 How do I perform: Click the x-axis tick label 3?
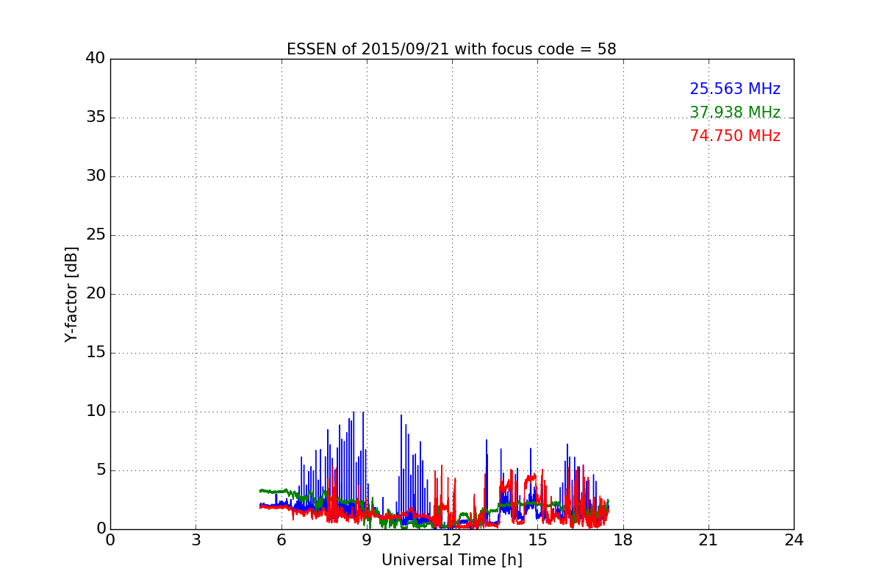pyautogui.click(x=196, y=540)
